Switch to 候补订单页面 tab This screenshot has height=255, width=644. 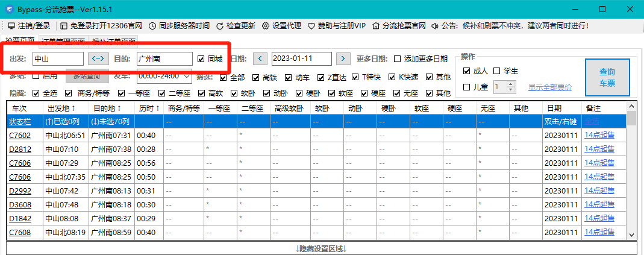(x=114, y=42)
